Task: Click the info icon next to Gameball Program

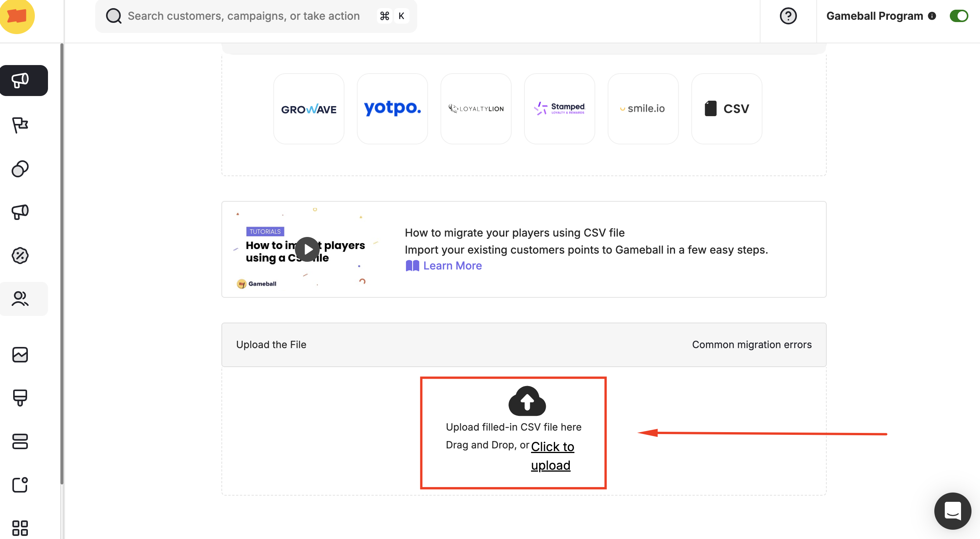Action: click(x=932, y=16)
